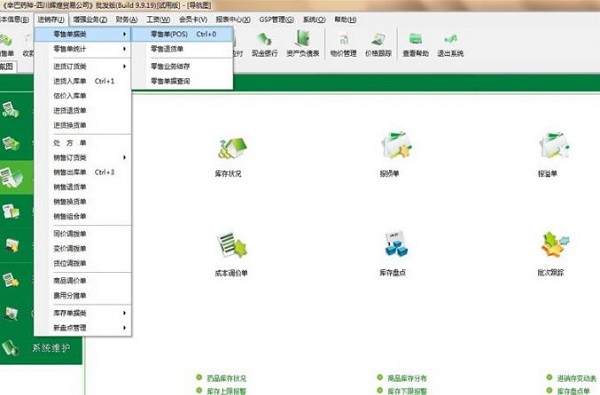Image resolution: width=600 pixels, height=395 pixels.
Task: Open the 财务(A) menu
Action: 126,19
